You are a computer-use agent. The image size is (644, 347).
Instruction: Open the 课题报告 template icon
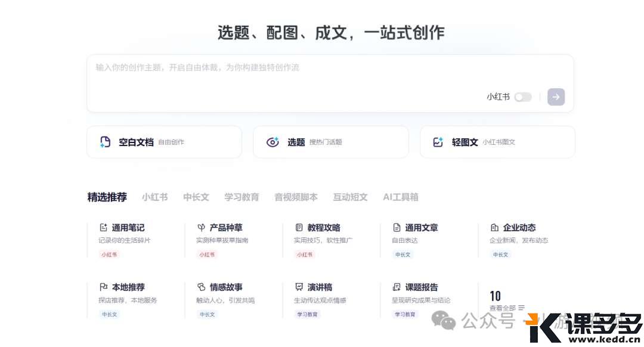pyautogui.click(x=397, y=287)
